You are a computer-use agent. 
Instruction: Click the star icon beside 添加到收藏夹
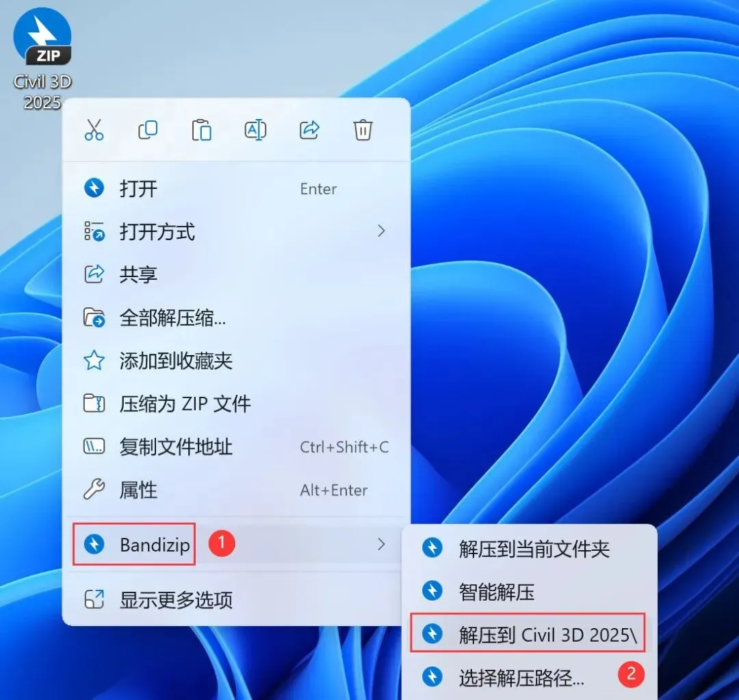tap(94, 361)
